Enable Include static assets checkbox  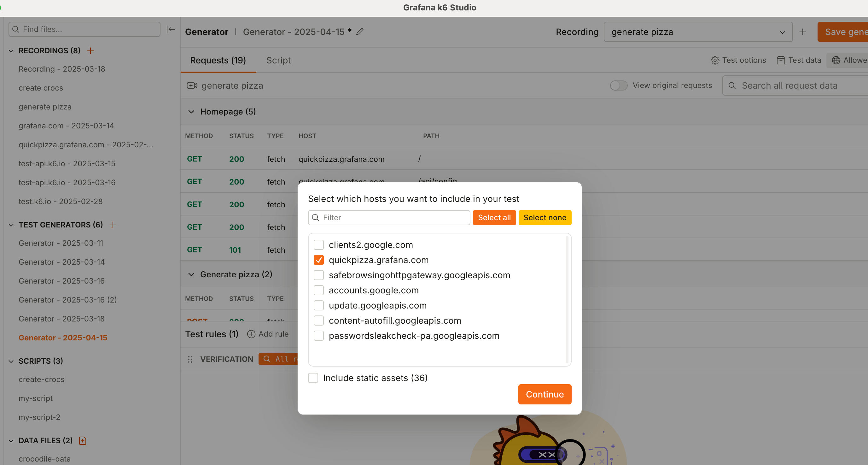coord(313,378)
